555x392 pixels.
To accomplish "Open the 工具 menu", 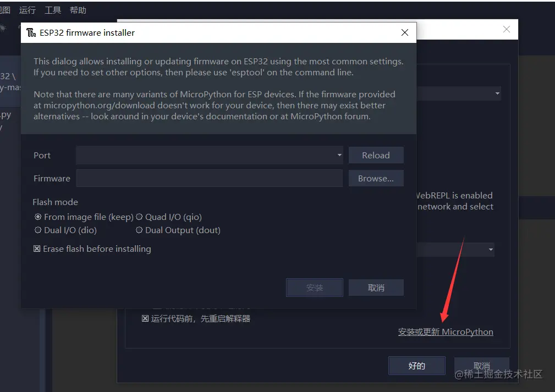I will 53,10.
